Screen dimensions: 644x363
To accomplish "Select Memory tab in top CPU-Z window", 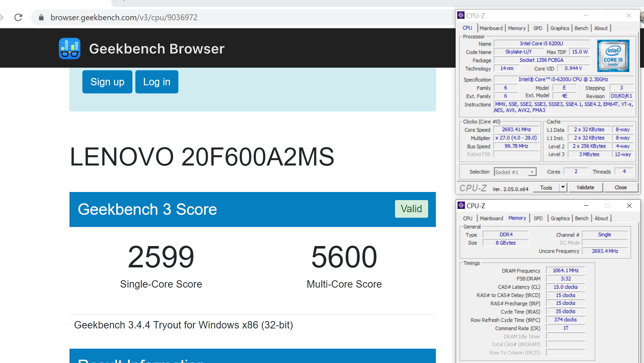I will coord(517,28).
